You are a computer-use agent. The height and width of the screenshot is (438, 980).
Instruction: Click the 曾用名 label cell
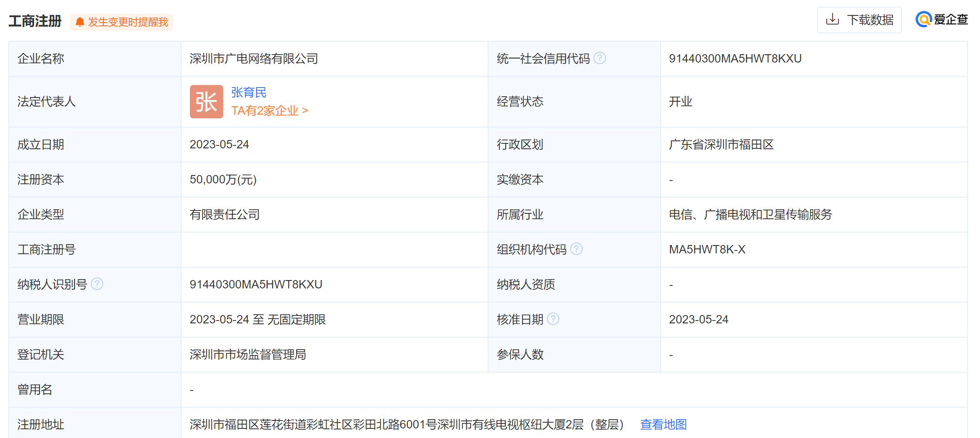[95, 390]
